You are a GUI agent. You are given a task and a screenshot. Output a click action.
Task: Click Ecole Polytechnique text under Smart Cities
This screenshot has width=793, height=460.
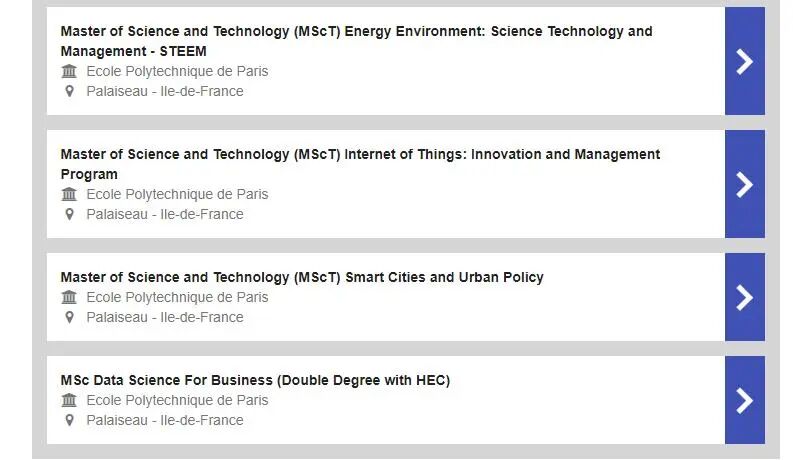(177, 297)
